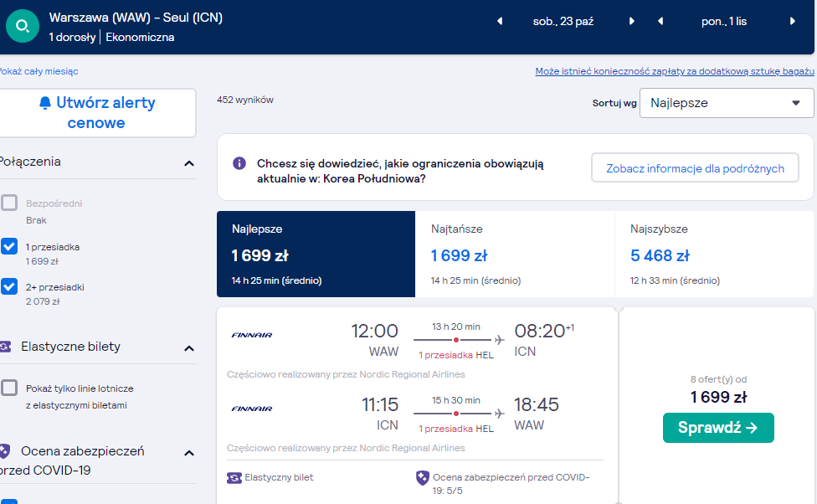
Task: Go to next departure date arrow
Action: click(631, 22)
